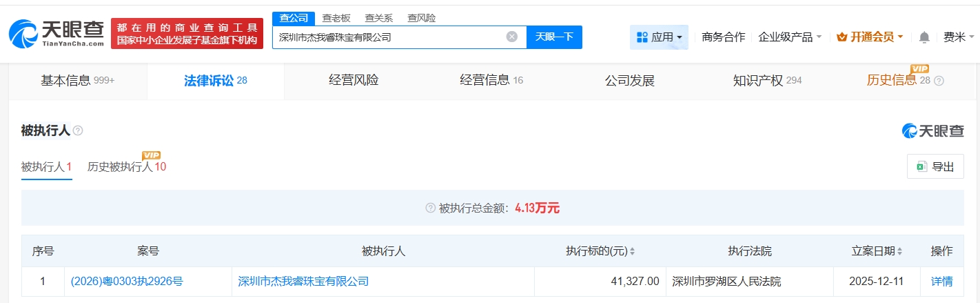Click the notification bell icon
Image resolution: width=980 pixels, height=303 pixels.
(x=924, y=37)
